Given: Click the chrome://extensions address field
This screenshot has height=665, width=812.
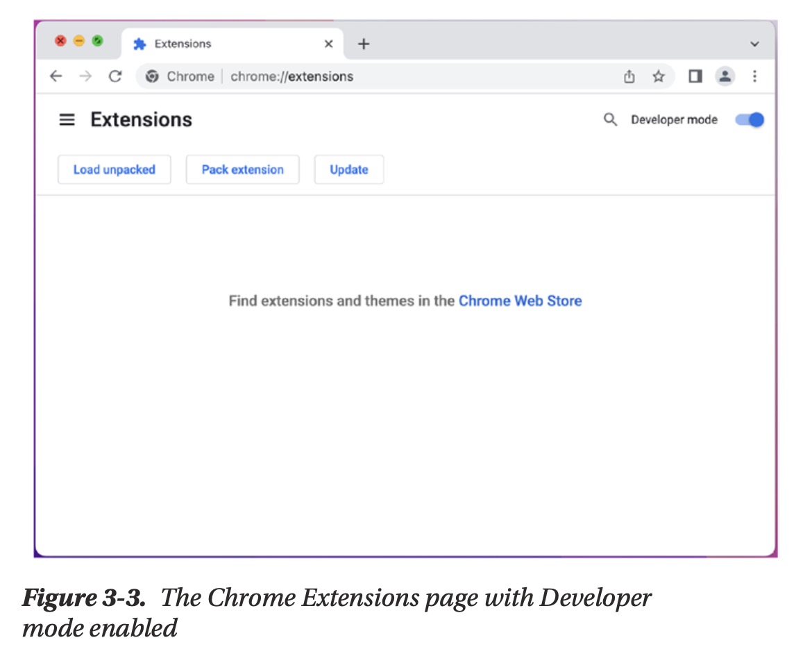Looking at the screenshot, I should pos(291,76).
